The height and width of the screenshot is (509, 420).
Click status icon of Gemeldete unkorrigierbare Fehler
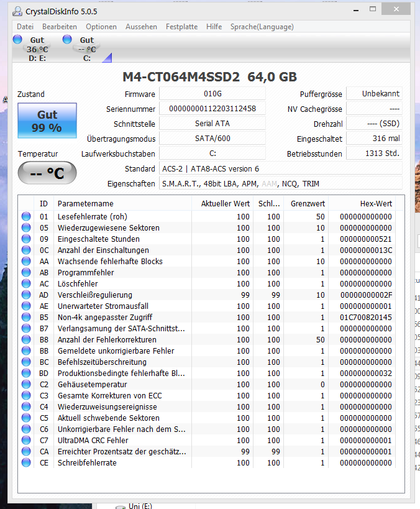(26, 351)
